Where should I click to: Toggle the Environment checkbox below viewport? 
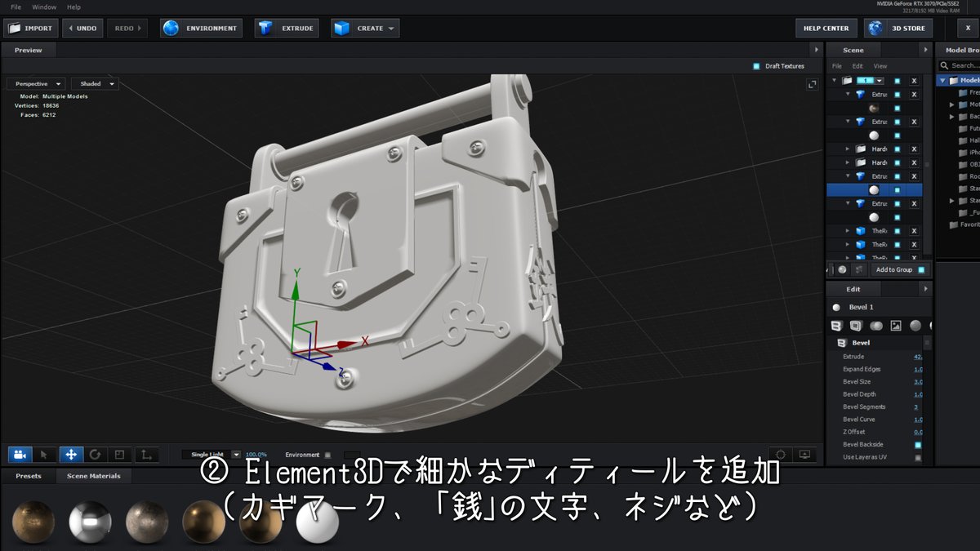pyautogui.click(x=328, y=455)
